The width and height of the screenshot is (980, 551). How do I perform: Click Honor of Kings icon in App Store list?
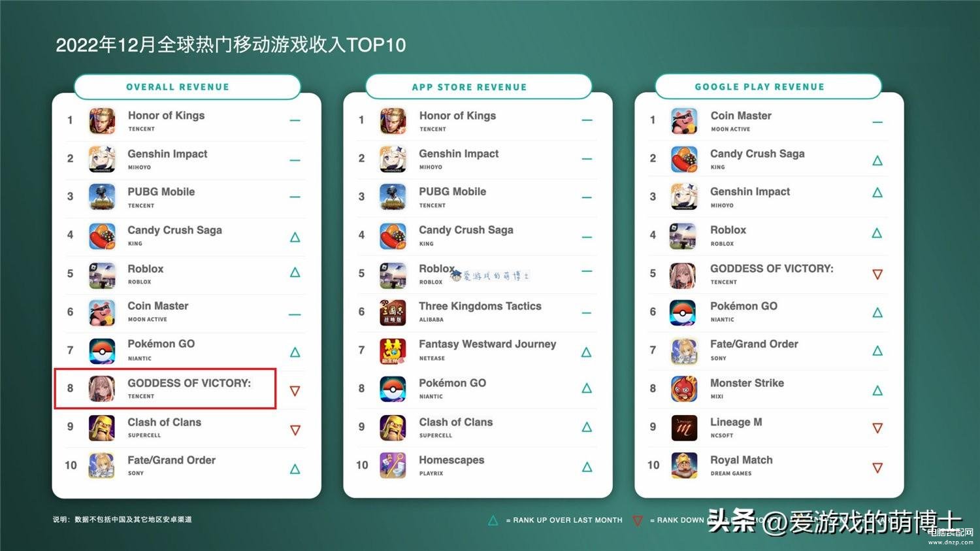[393, 121]
